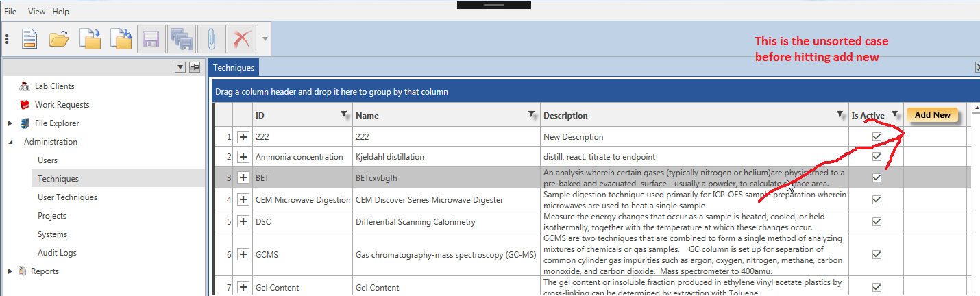Click the save all multiple disks icon
980x296 pixels.
click(182, 39)
